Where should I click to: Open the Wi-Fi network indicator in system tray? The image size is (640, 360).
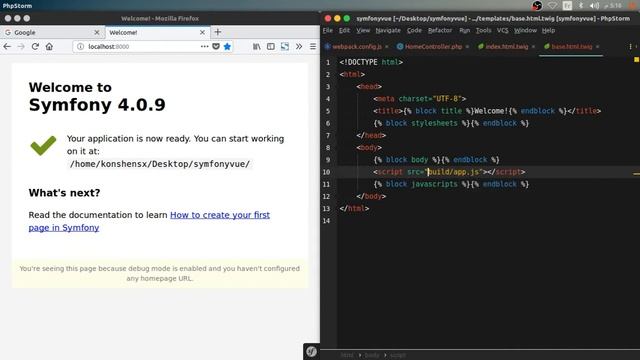click(x=552, y=5)
